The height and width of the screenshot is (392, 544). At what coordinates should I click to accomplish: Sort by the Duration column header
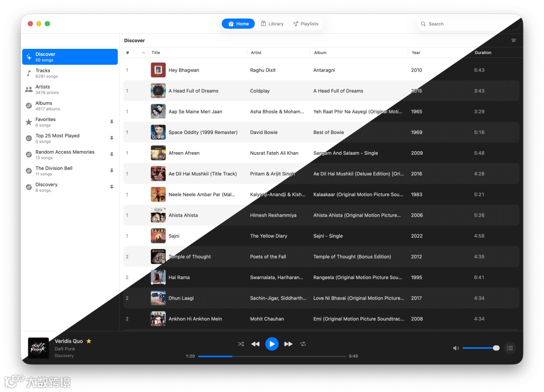click(483, 53)
